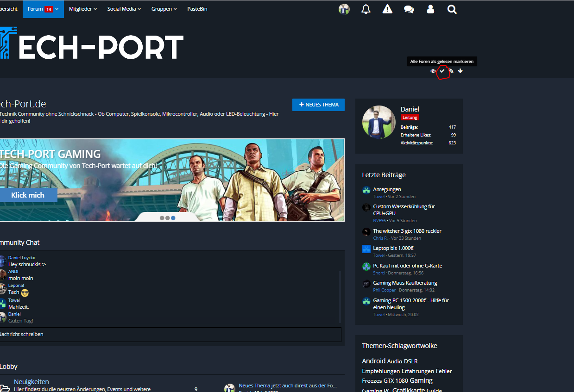Click the down arrow icon near RSS
This screenshot has width=574, height=392.
(460, 71)
